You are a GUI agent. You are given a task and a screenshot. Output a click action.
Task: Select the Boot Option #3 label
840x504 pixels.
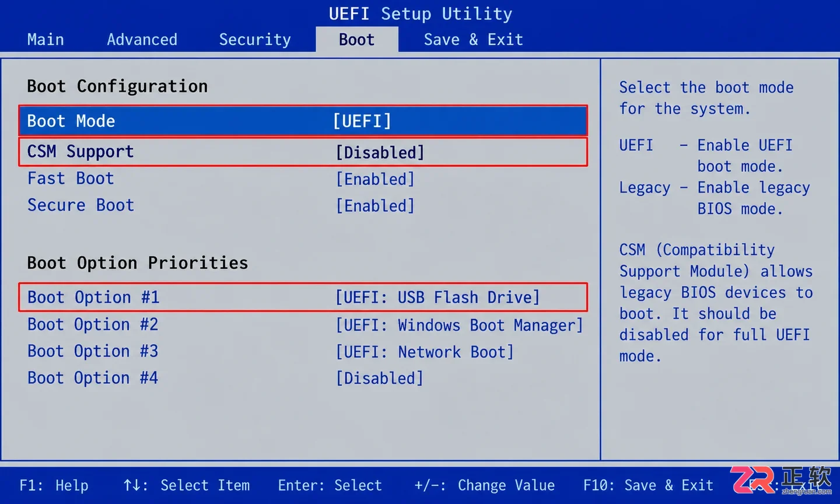(93, 351)
